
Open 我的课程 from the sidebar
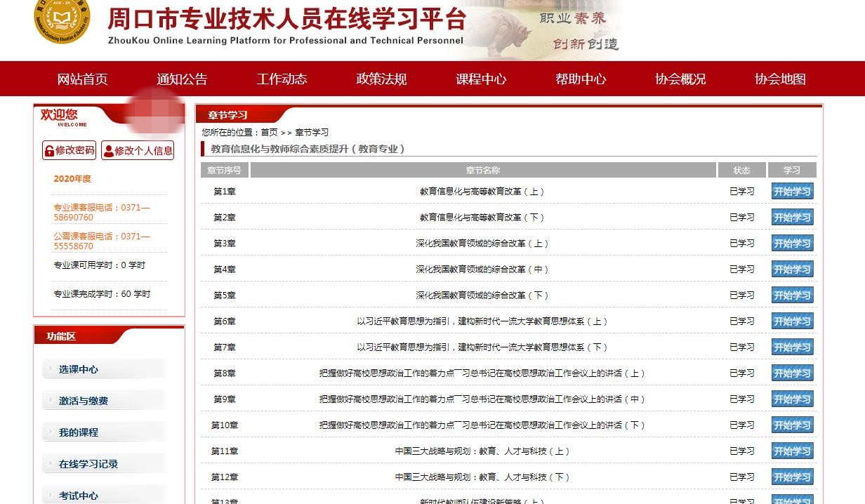click(x=79, y=432)
